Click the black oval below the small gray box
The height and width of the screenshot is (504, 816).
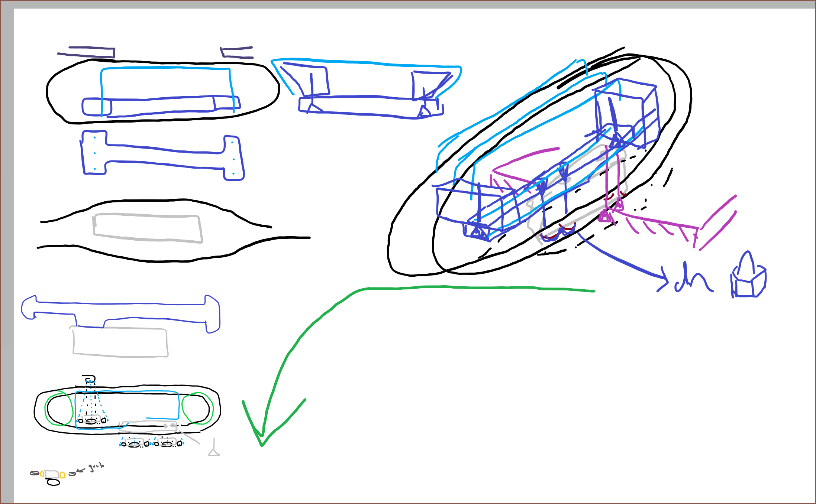[x=53, y=482]
